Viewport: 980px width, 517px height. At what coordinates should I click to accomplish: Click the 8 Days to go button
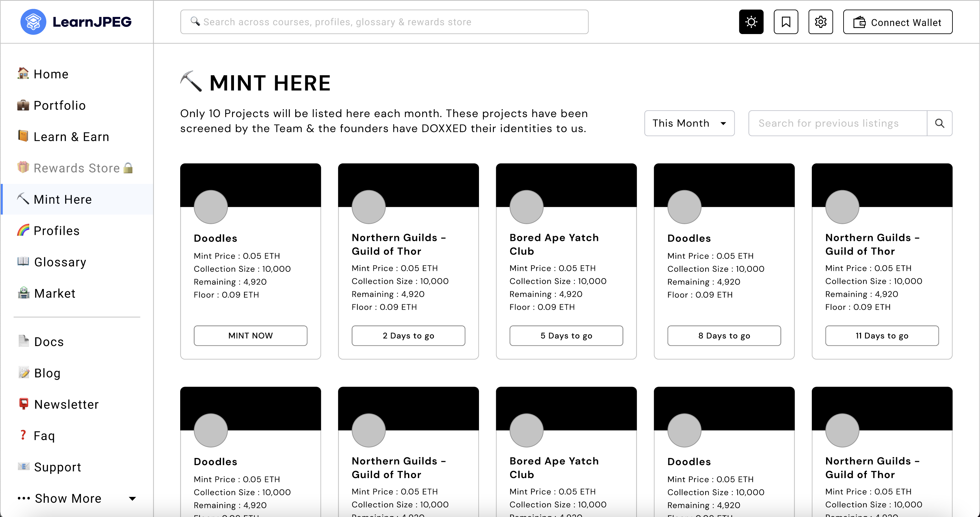[724, 335]
